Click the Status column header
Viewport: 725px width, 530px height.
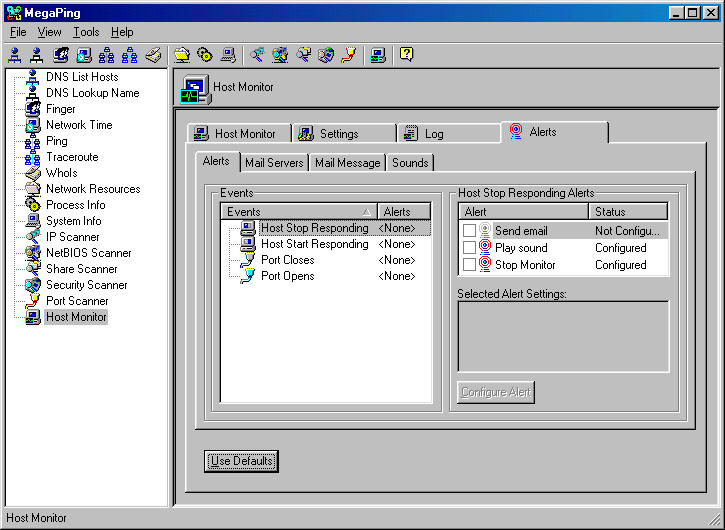(628, 211)
